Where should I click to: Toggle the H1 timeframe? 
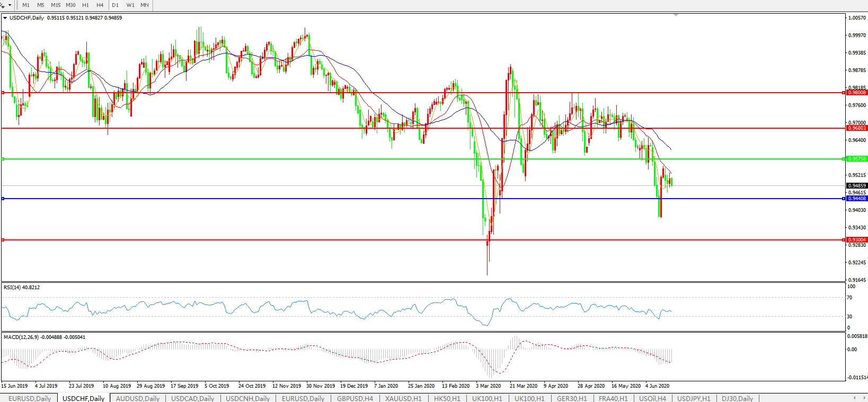tap(85, 5)
